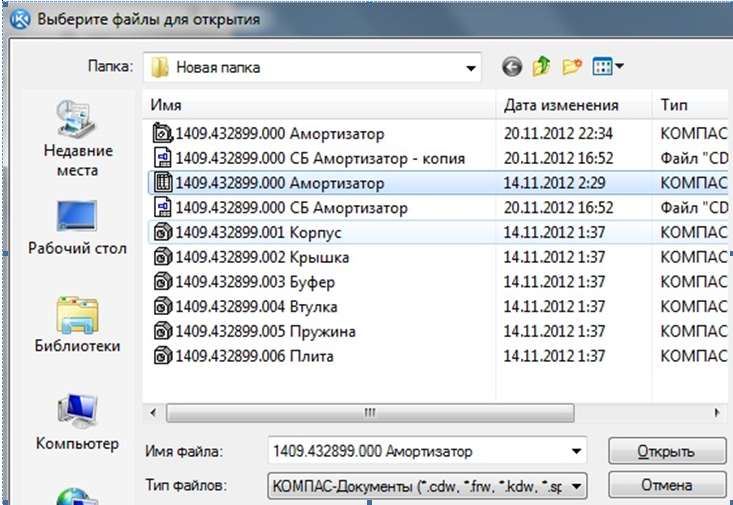Click the part icon of 001 Корпус
Image resolution: width=733 pixels, height=505 pixels.
[x=163, y=232]
